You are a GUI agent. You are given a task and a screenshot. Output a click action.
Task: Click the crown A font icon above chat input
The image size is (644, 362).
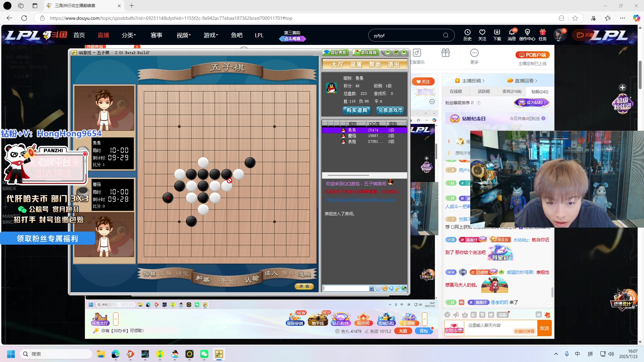tap(465, 314)
